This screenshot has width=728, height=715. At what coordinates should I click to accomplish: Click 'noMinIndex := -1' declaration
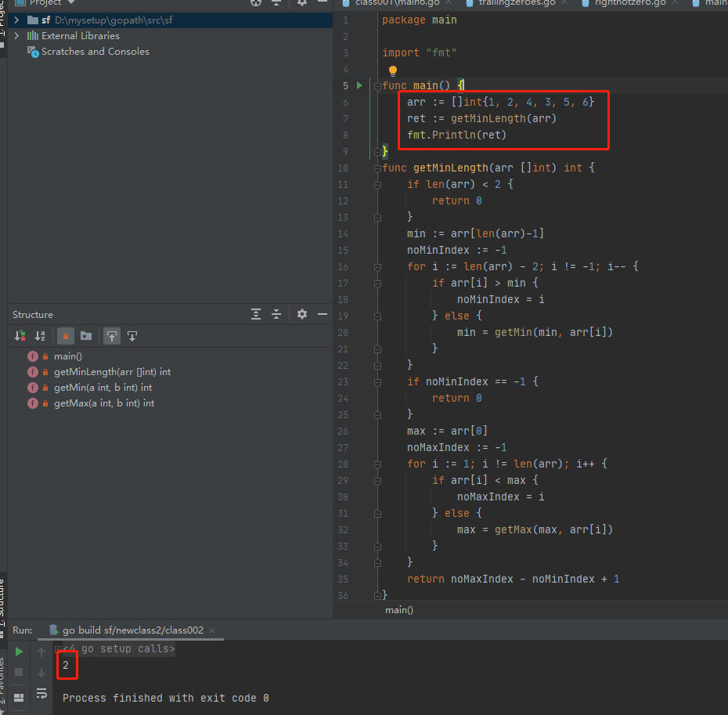457,251
